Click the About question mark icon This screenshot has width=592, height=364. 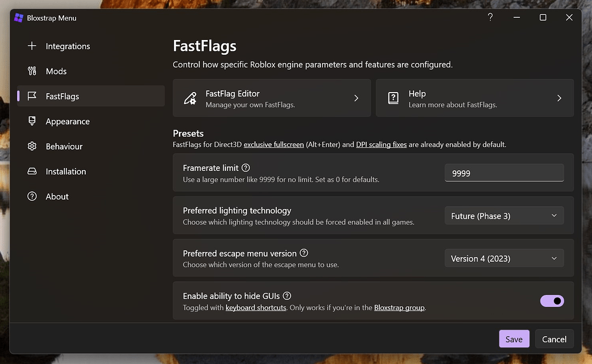tap(32, 197)
